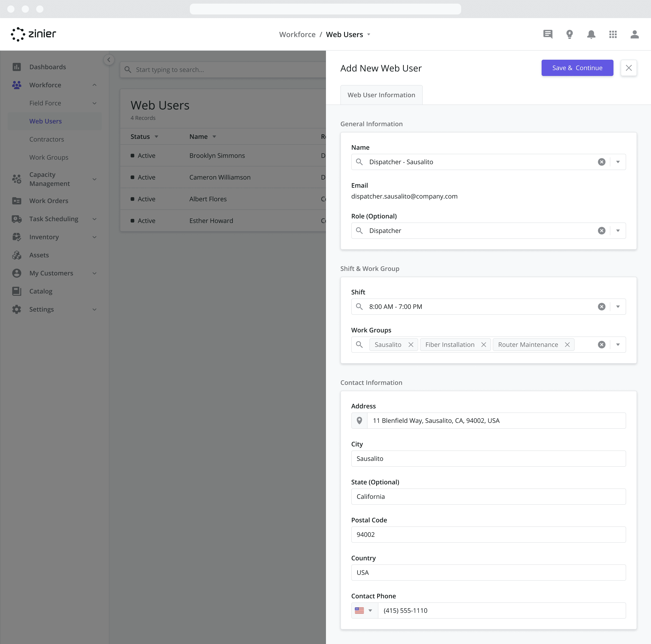Click the Country field showing USA
Image resolution: width=651 pixels, height=644 pixels.
coord(488,573)
